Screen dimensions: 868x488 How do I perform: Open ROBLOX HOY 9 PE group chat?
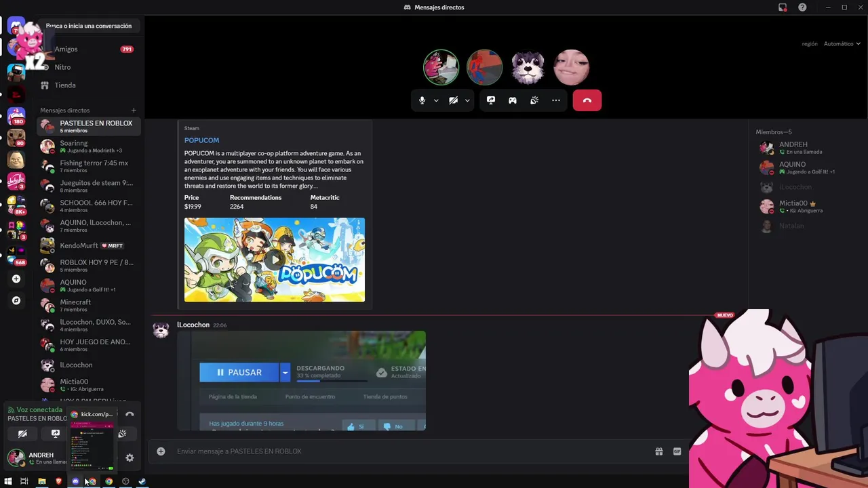coord(89,266)
